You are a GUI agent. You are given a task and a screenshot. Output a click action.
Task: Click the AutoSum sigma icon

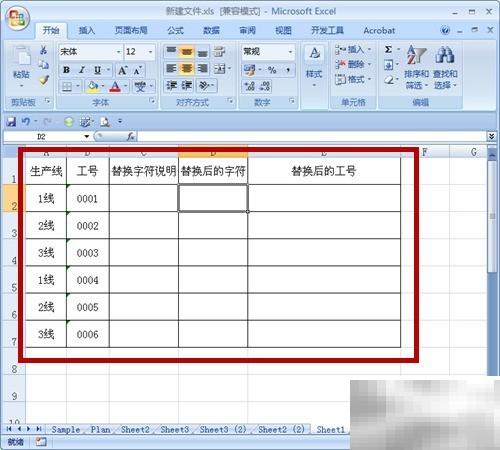[x=388, y=50]
